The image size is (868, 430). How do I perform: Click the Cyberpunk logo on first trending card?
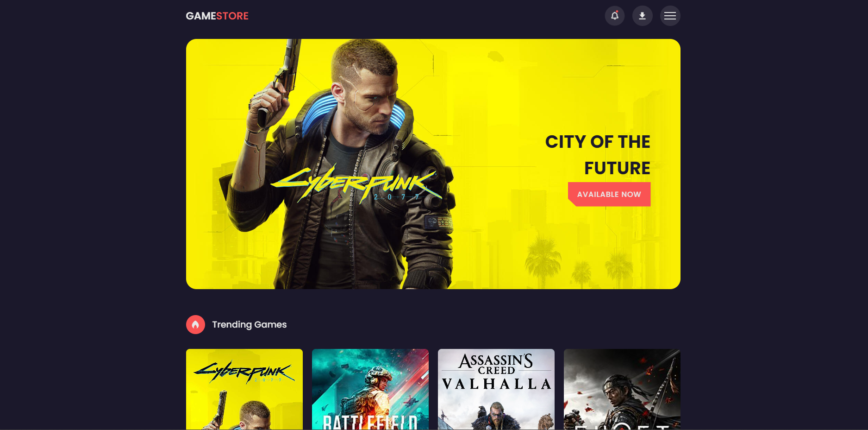(244, 372)
